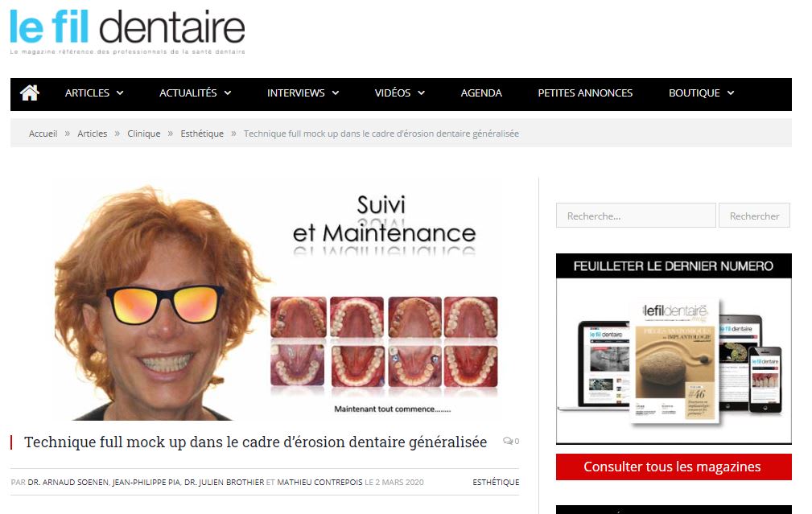This screenshot has height=514, width=812.
Task: Click Consulter tous les magazines button
Action: coord(674,467)
